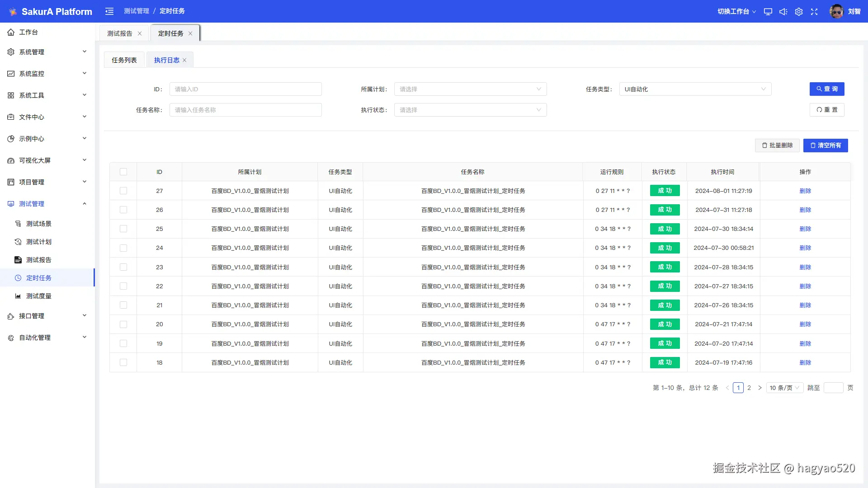This screenshot has height=488, width=868.
Task: Toggle fullscreen mode icon
Action: (814, 12)
